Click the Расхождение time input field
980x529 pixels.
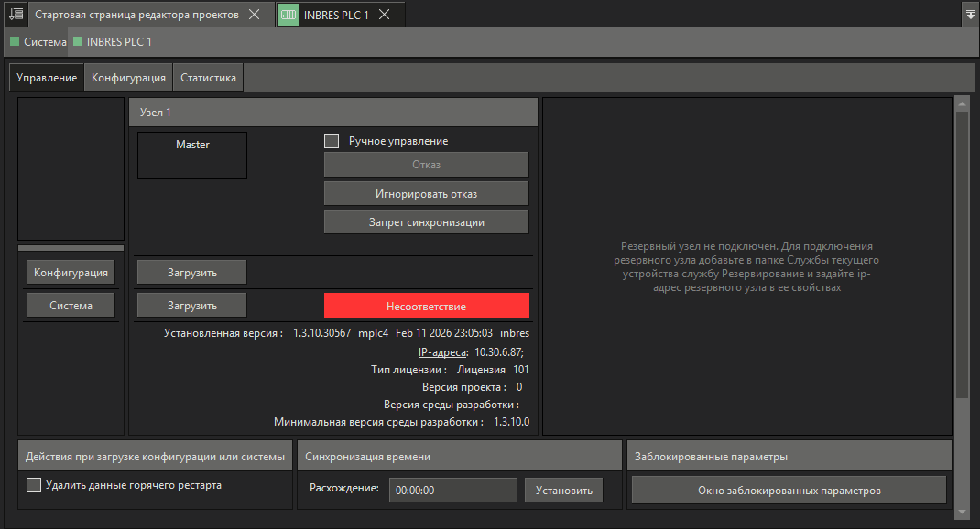[x=453, y=491]
